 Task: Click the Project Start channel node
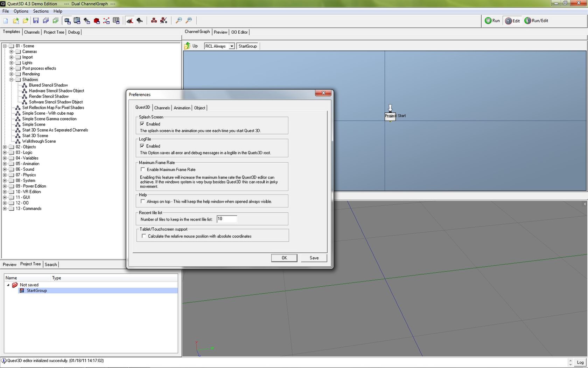390,116
